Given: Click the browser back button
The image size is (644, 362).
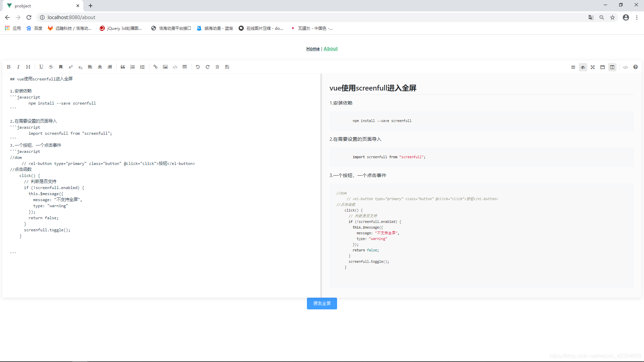Looking at the screenshot, I should click(7, 17).
